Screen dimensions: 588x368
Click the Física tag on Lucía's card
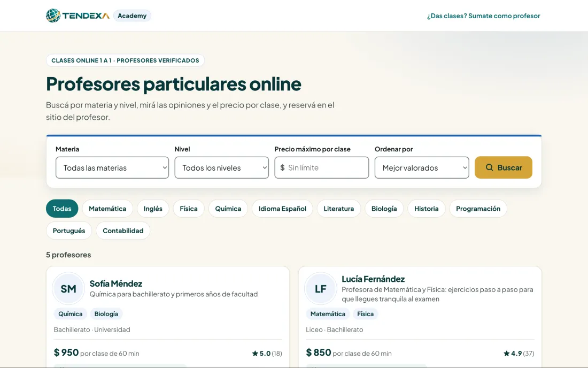365,314
